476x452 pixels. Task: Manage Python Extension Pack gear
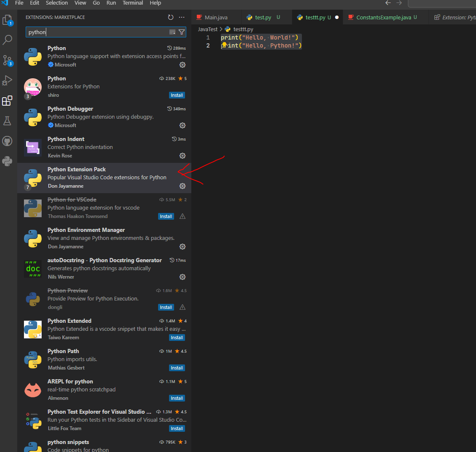[x=182, y=186]
